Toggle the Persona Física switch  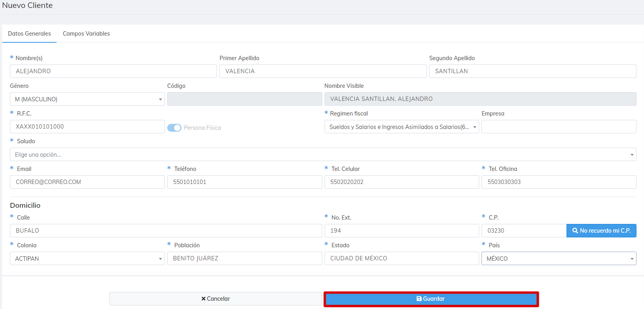[174, 128]
